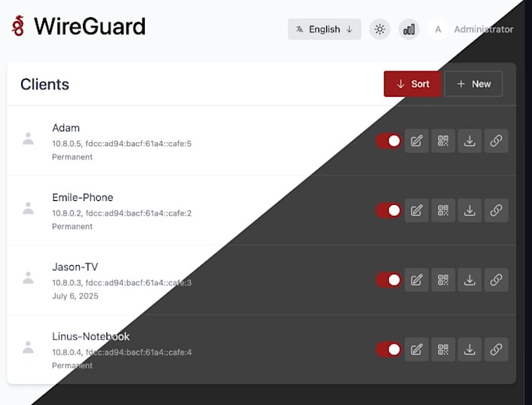Image resolution: width=532 pixels, height=405 pixels.
Task: Generate one-time link for Adam
Action: click(496, 141)
